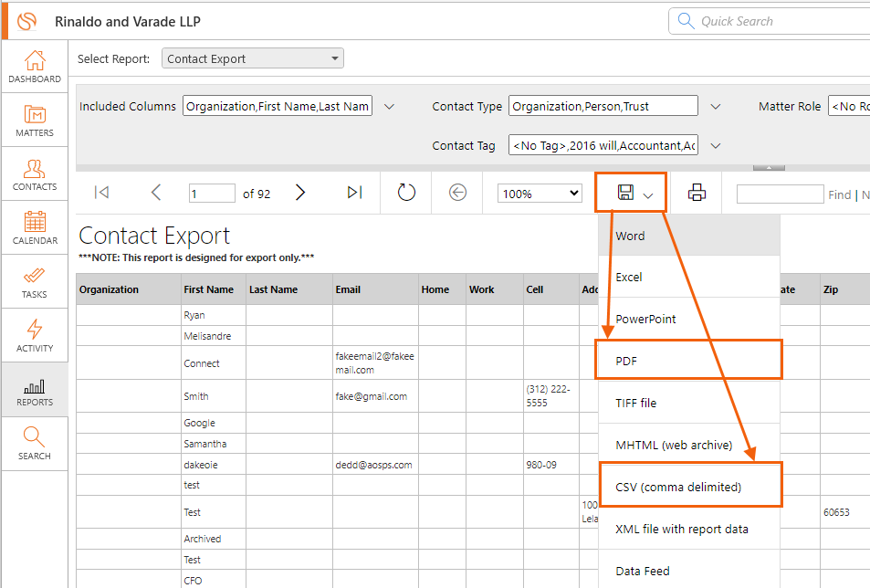Viewport: 870px width, 588px height.
Task: Expand the Included Columns chevron
Action: coord(390,107)
